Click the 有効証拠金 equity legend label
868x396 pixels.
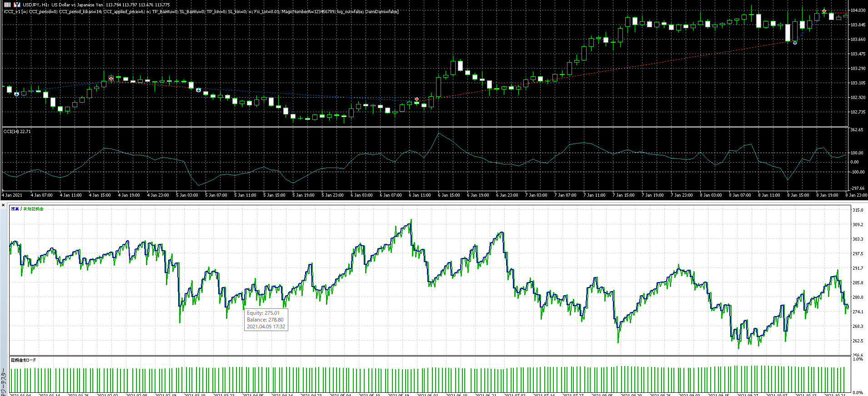(34, 209)
